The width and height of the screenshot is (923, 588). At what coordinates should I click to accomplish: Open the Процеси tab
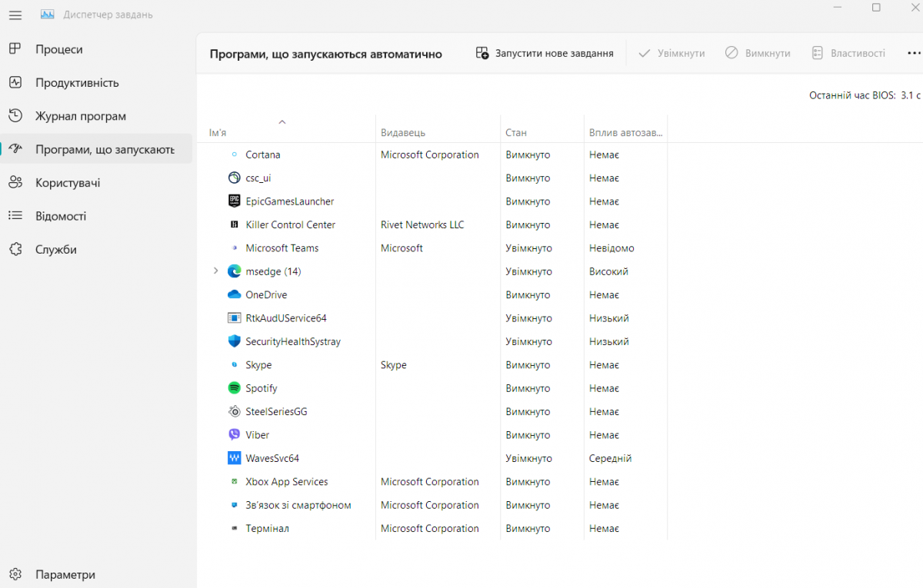tap(58, 49)
